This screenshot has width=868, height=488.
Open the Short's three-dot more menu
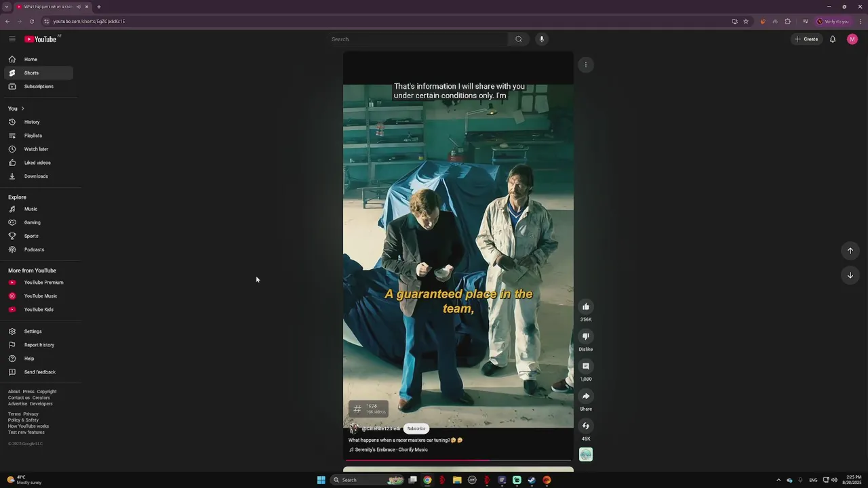(586, 65)
